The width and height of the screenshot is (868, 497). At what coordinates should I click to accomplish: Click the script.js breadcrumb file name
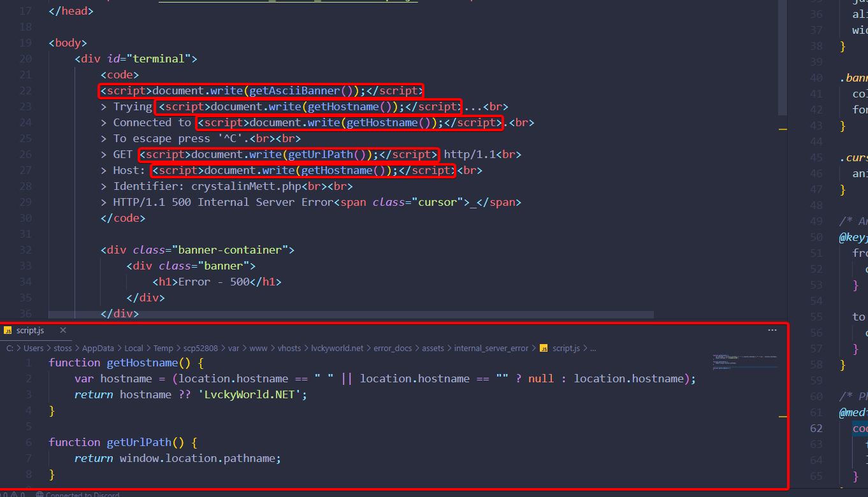[x=566, y=348]
